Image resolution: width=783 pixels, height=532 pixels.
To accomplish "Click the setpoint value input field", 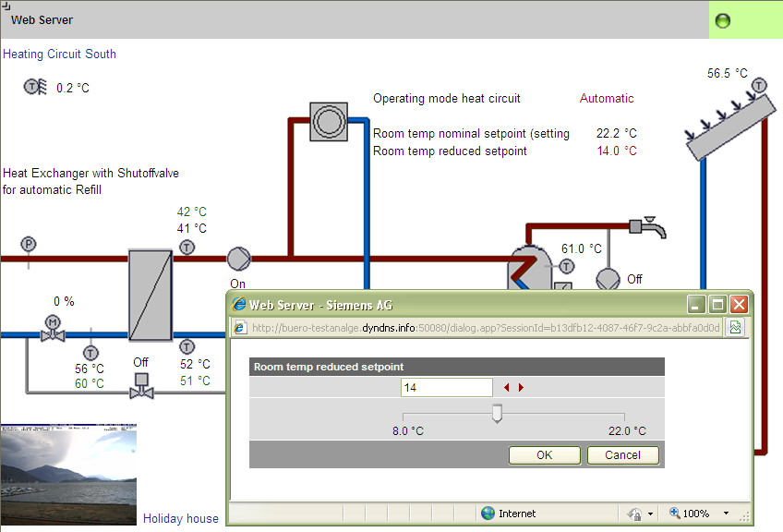I will coord(446,388).
